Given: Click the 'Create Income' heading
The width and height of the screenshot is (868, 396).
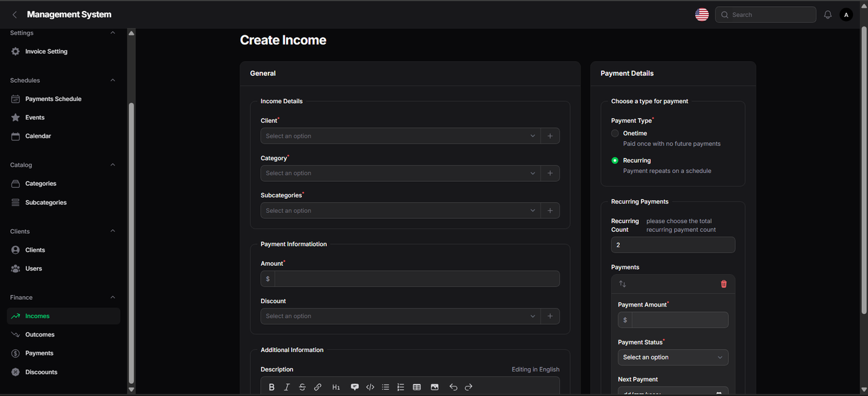Looking at the screenshot, I should (x=283, y=41).
